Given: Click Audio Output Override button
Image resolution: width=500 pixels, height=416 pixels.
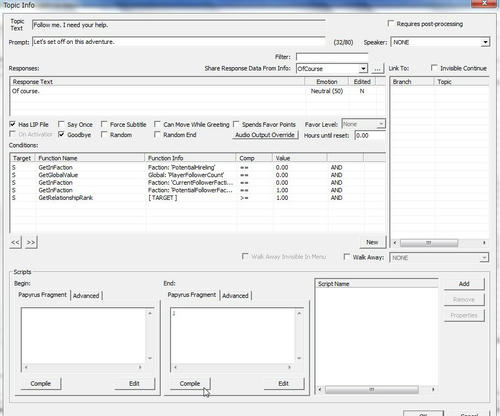Looking at the screenshot, I should pyautogui.click(x=265, y=135).
